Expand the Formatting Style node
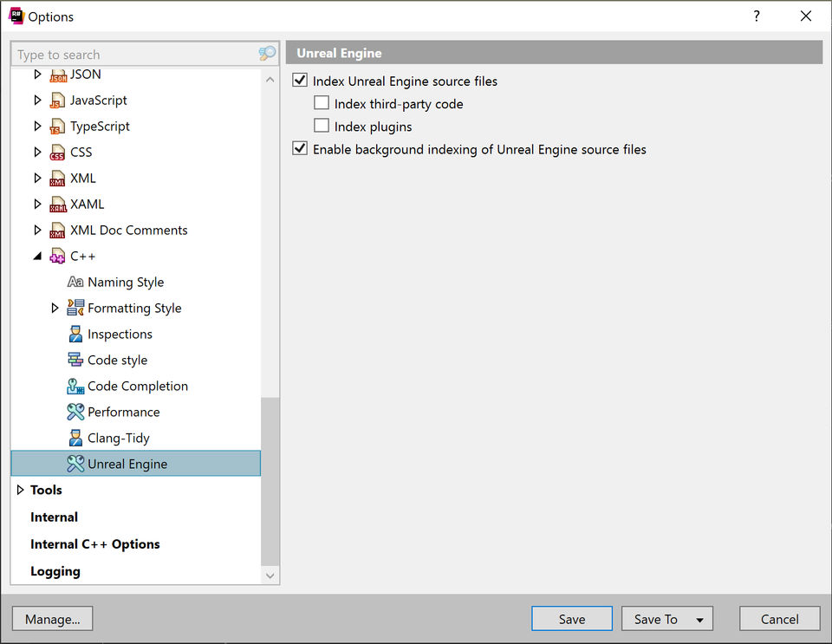 [55, 308]
